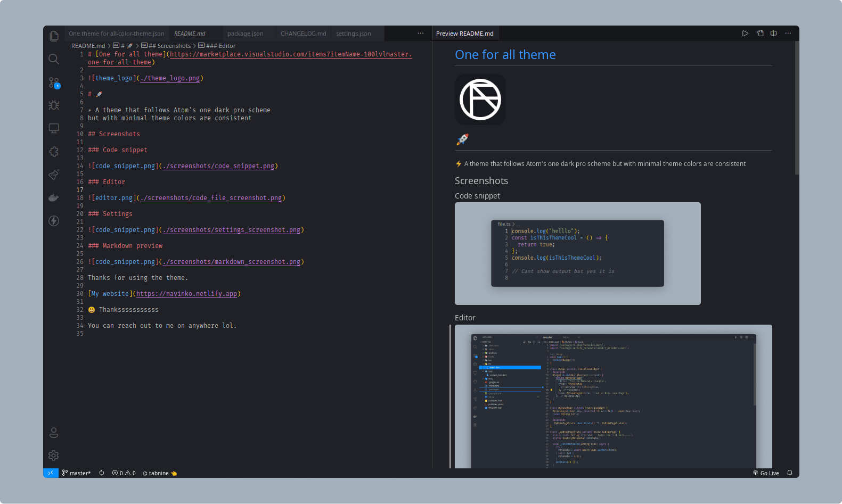
Task: Switch to the CHANGELOG.md tab
Action: pyautogui.click(x=303, y=34)
